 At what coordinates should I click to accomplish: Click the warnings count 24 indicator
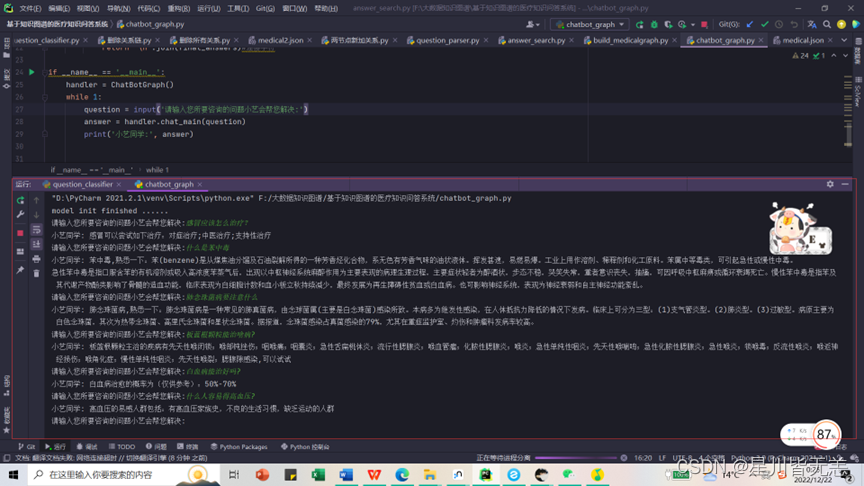pos(801,56)
